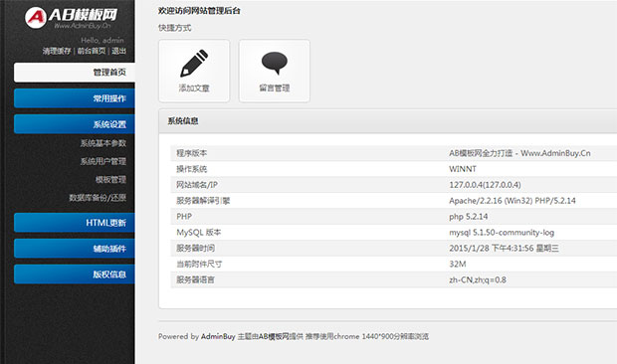The height and width of the screenshot is (364, 617).
Task: Click the 欢迎访问网站管理后台 heading
Action: pos(199,11)
